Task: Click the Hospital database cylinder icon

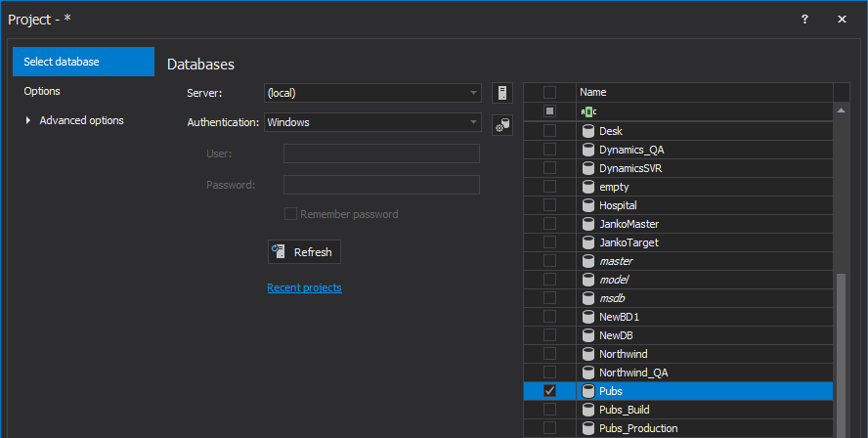Action: coord(588,205)
